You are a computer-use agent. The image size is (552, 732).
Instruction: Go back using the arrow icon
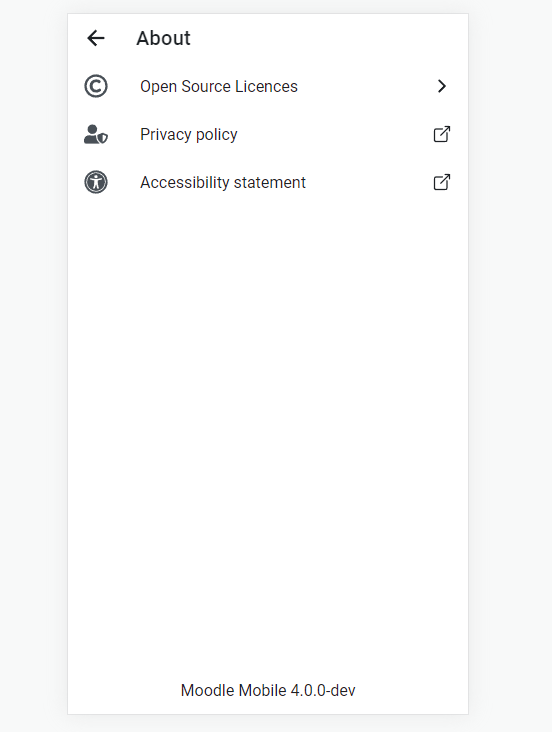96,38
